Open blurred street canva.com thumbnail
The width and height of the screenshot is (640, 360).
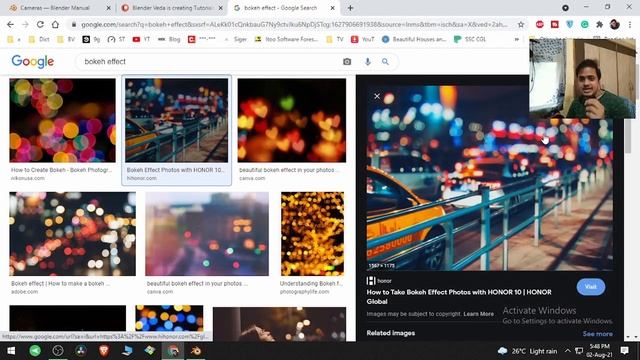pos(207,234)
